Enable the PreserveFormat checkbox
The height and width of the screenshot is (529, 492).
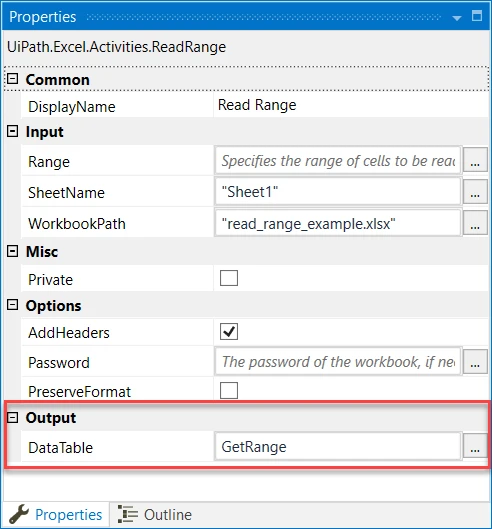tap(229, 390)
